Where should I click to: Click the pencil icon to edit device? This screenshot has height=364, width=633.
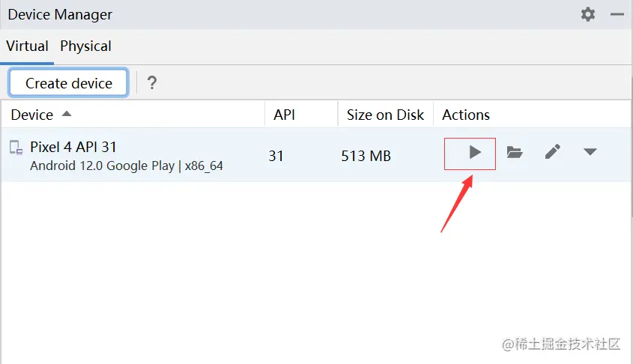point(552,152)
